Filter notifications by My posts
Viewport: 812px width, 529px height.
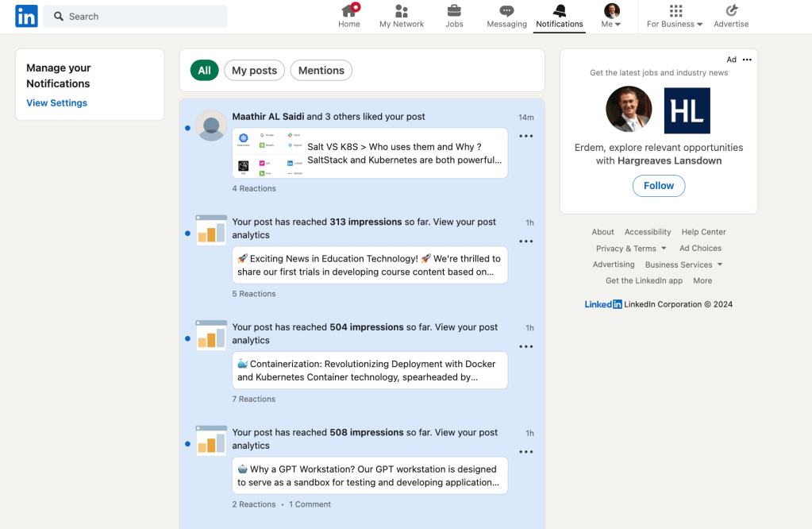click(254, 71)
